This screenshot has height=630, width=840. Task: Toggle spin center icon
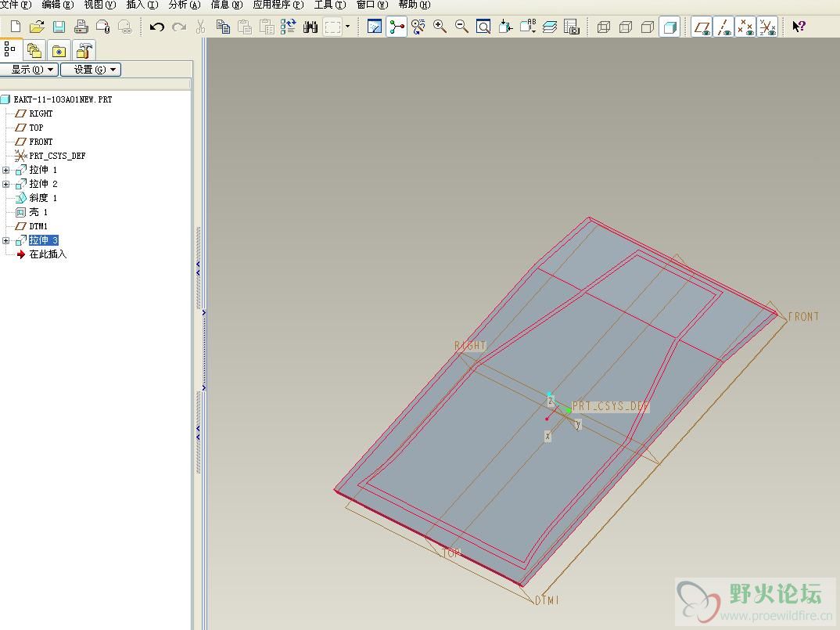[x=397, y=27]
